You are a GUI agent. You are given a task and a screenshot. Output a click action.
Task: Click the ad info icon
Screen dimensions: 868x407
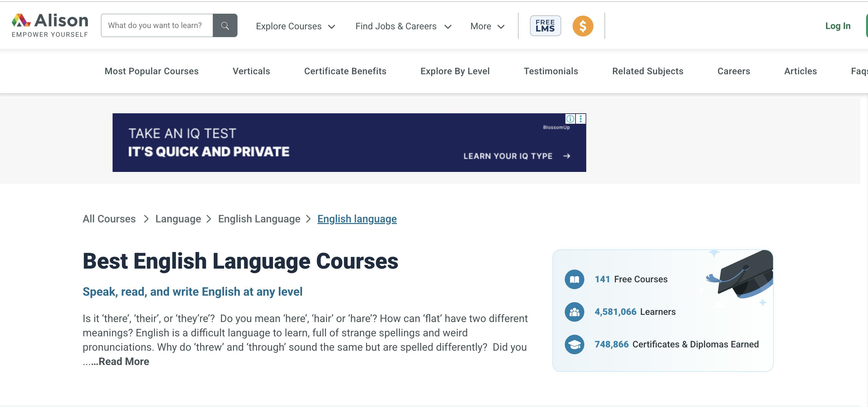570,119
